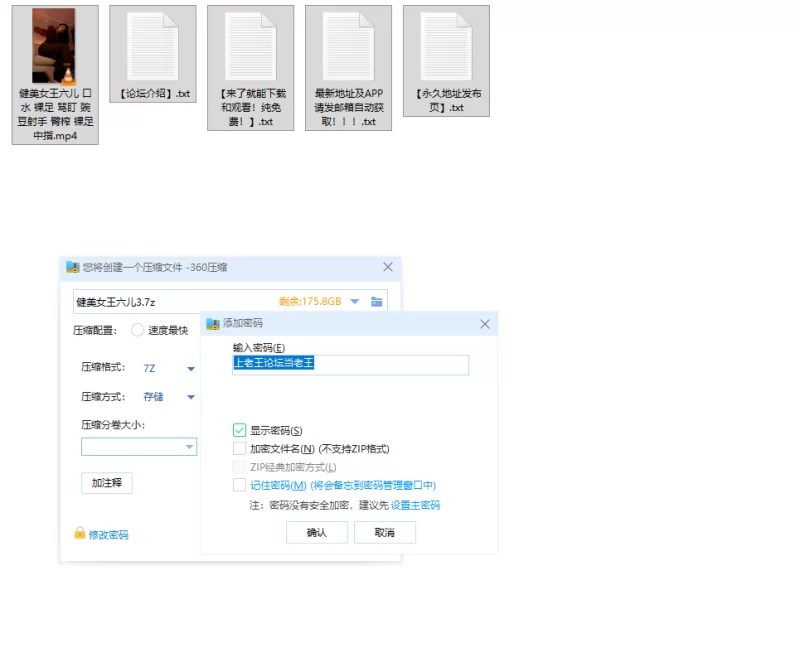Close the 360压缩 create archive window
This screenshot has height=653, width=800.
388,267
